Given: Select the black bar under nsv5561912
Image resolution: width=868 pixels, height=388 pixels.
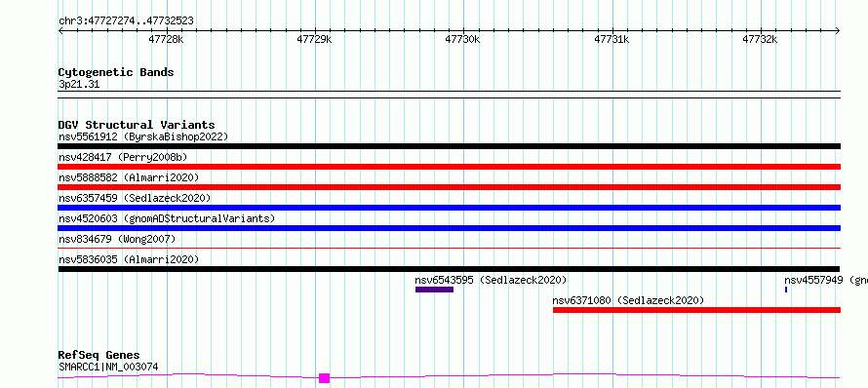Looking at the screenshot, I should (449, 146).
